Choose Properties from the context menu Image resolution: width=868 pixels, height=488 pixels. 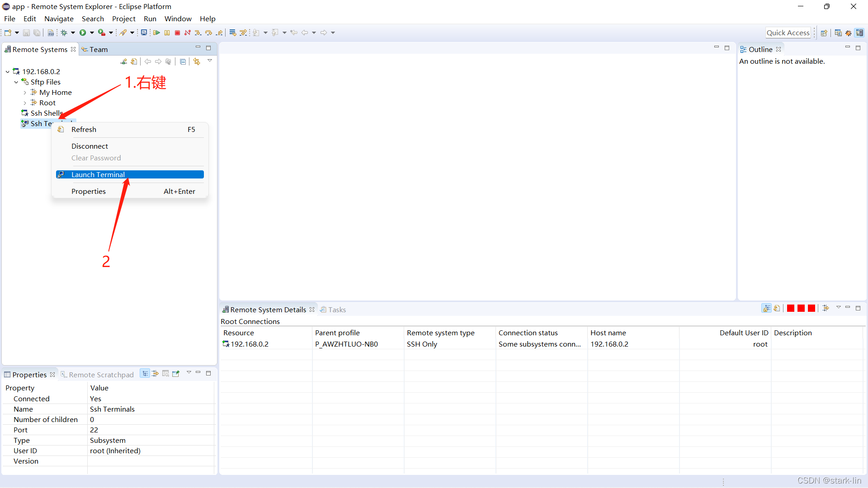click(130, 191)
